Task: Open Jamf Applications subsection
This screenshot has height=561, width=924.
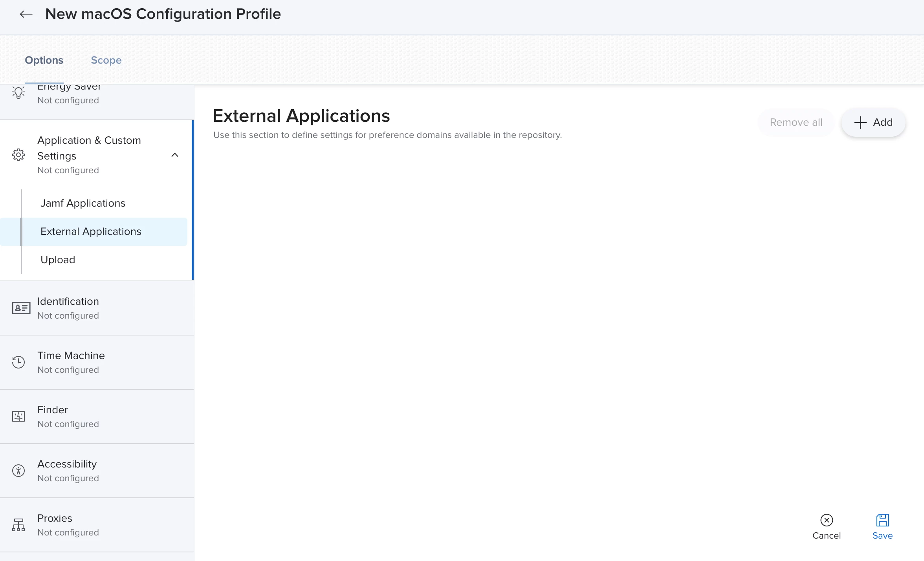Action: [83, 203]
